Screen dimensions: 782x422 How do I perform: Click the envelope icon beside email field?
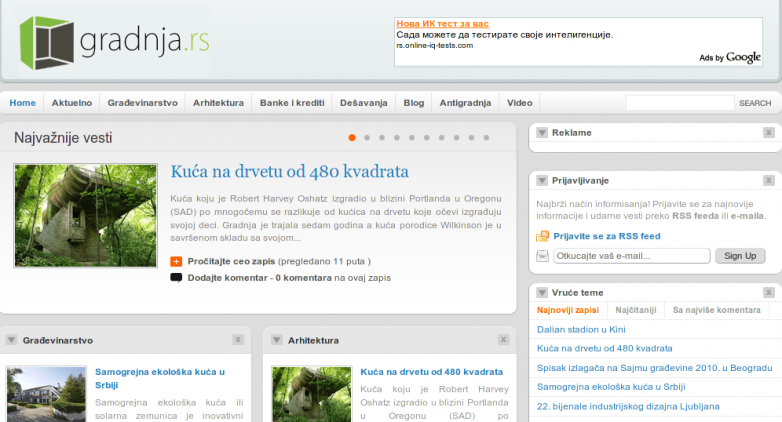[x=542, y=256]
